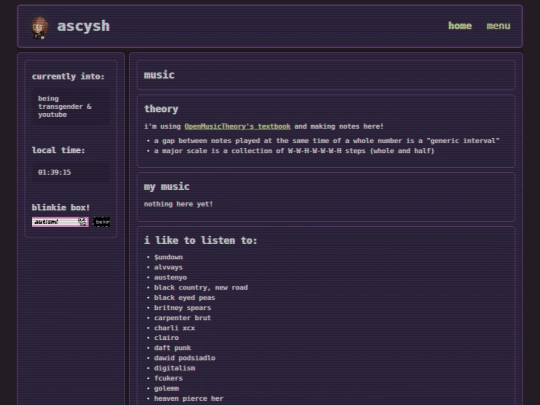This screenshot has width=540, height=405.
Task: Click the ascysh avatar image
Action: pyautogui.click(x=40, y=27)
